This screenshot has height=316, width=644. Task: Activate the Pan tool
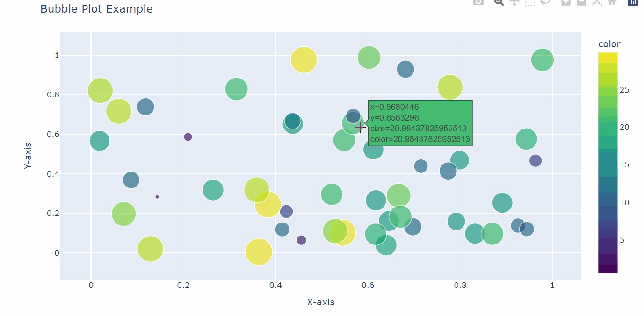(514, 2)
